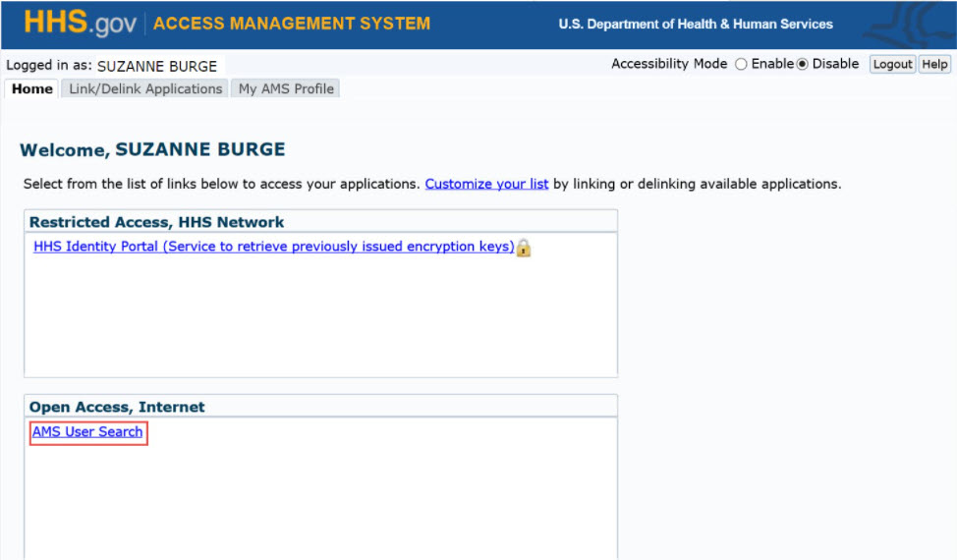Click the Welcome, SUZANNE BURGE heading
957x560 pixels.
(152, 150)
